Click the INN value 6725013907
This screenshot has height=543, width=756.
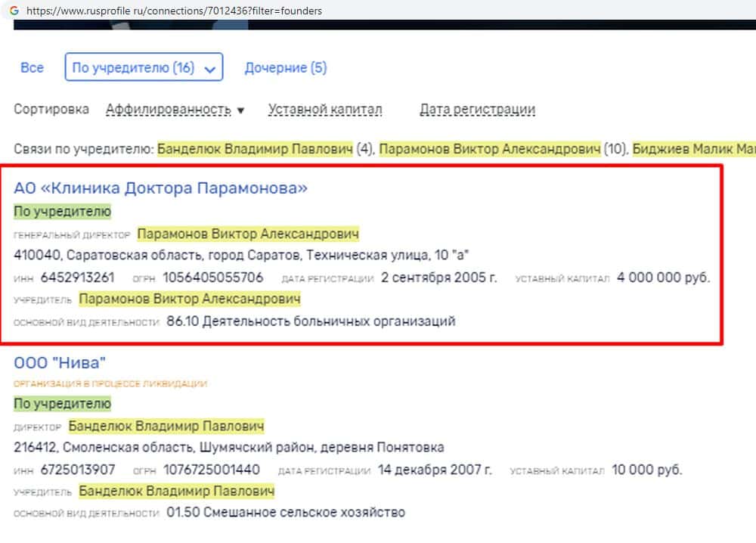tap(78, 470)
